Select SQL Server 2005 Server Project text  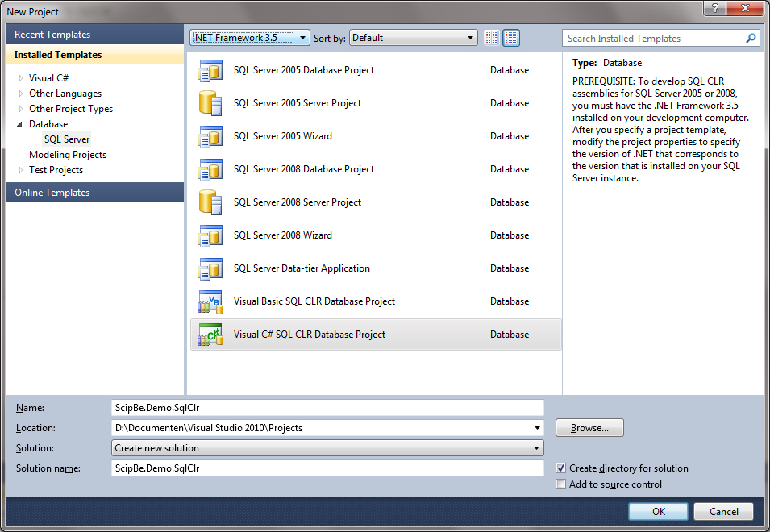[297, 103]
